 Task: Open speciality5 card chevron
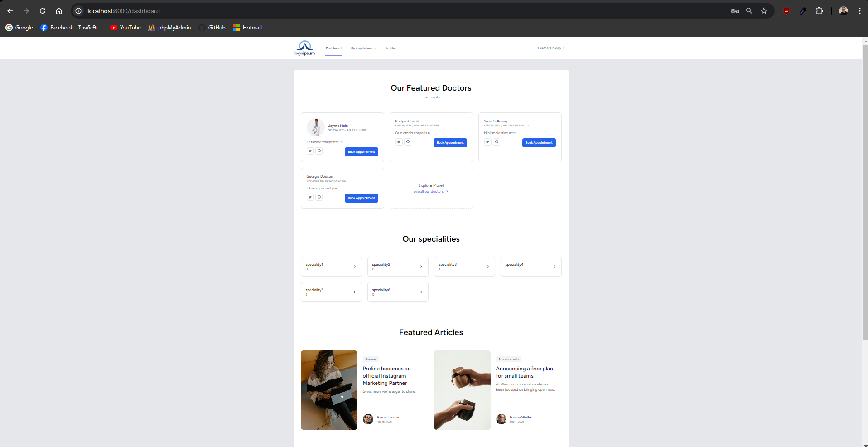click(355, 292)
